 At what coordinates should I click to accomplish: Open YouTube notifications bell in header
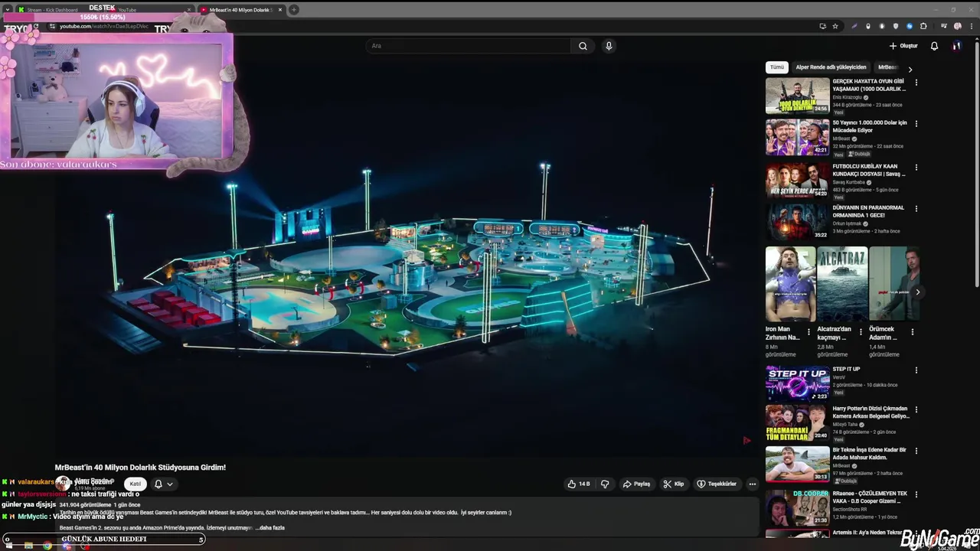point(934,46)
